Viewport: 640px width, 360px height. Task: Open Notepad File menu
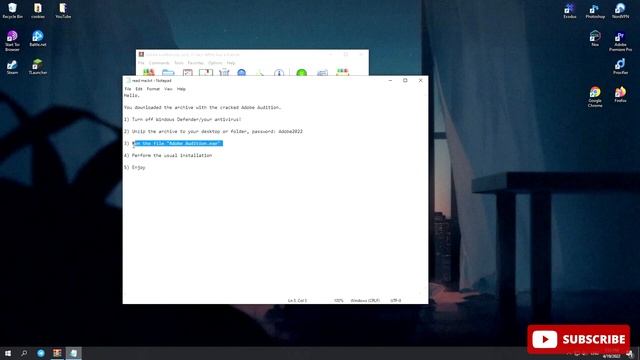tap(128, 89)
